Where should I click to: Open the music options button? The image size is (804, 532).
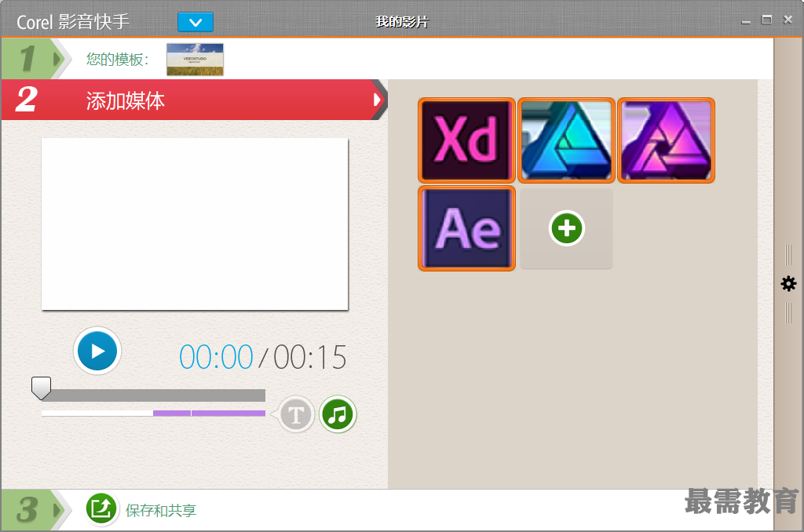pyautogui.click(x=338, y=414)
